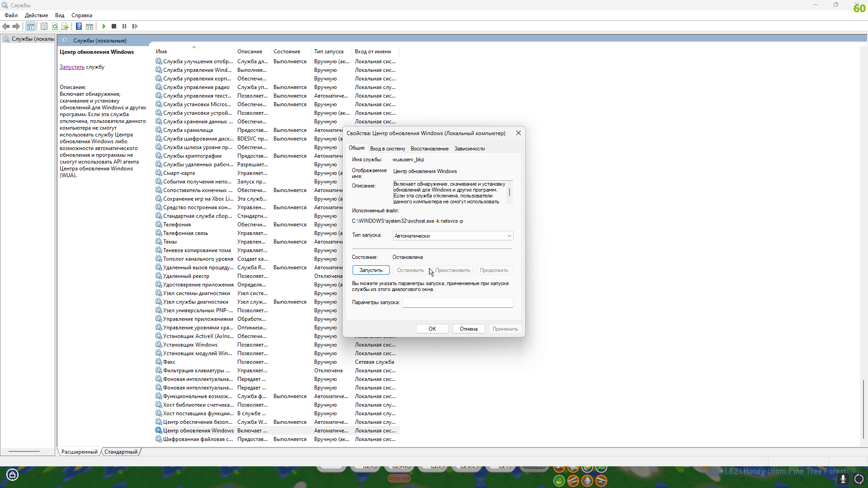Open the Тип запуска dropdown
Image resolution: width=868 pixels, height=488 pixels.
coord(453,236)
